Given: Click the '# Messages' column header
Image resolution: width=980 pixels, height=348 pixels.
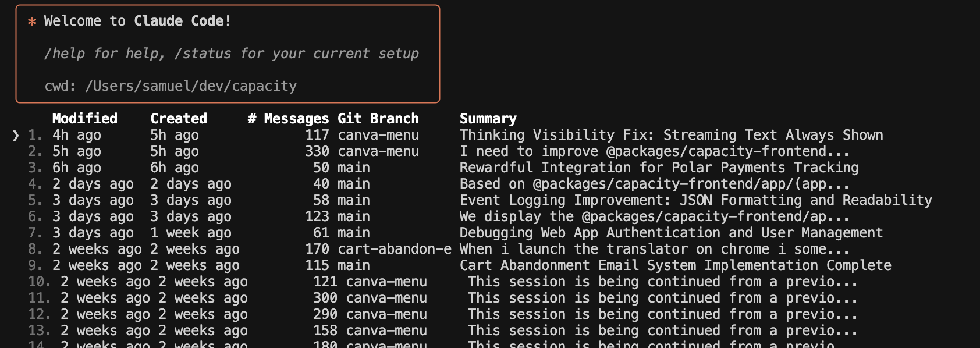Looking at the screenshot, I should [288, 119].
